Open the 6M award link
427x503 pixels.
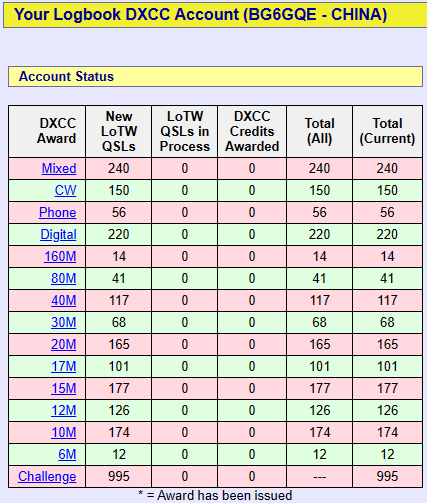[x=67, y=454]
